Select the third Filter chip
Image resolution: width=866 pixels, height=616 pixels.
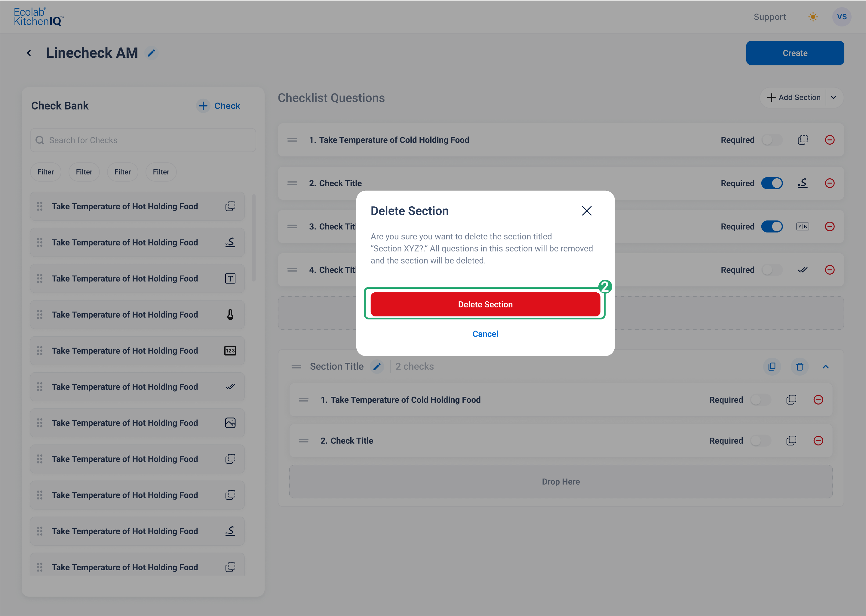(x=122, y=172)
